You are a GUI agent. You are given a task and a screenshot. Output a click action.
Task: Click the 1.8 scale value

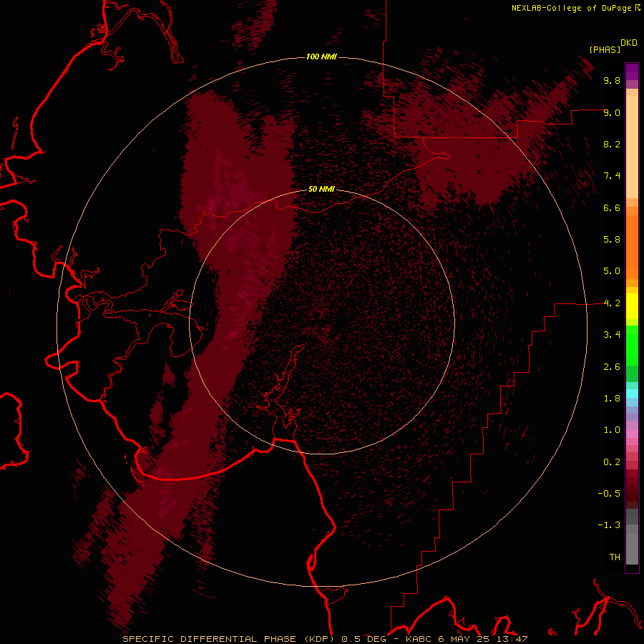pyautogui.click(x=612, y=399)
